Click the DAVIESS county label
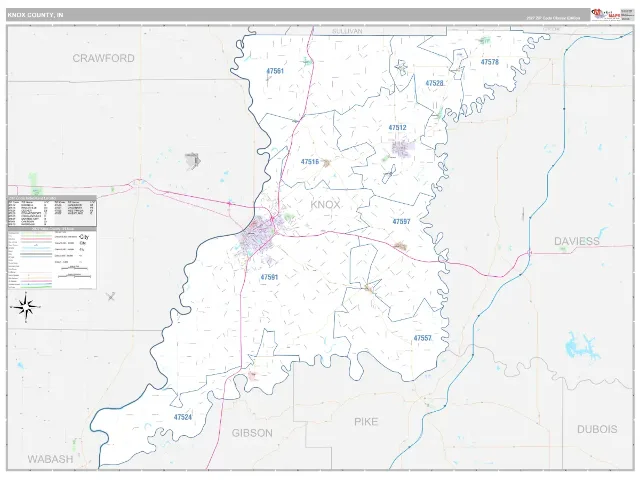The image size is (640, 480). (x=577, y=241)
